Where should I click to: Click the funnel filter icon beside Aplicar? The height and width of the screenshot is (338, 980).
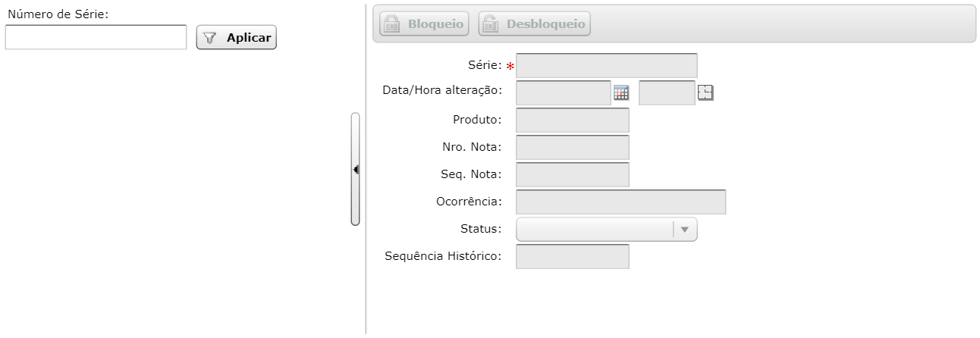210,38
